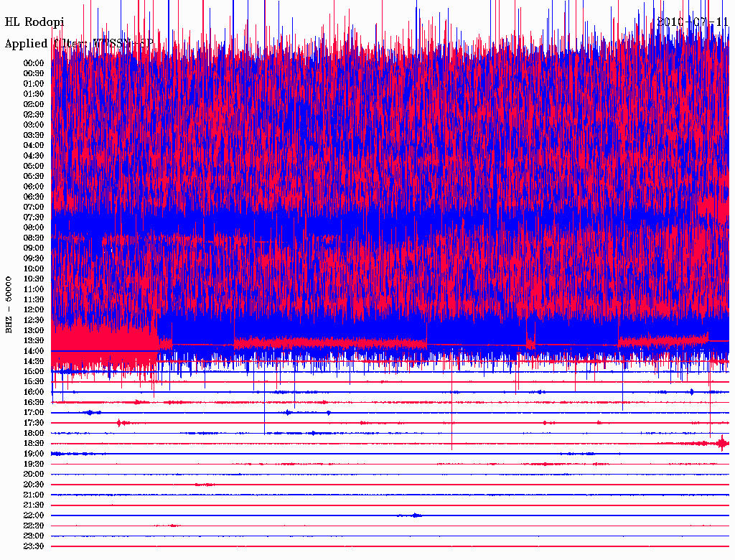Screen dimensions: 735x560
Task: Select the 04:30 time label
Action: pyautogui.click(x=34, y=156)
